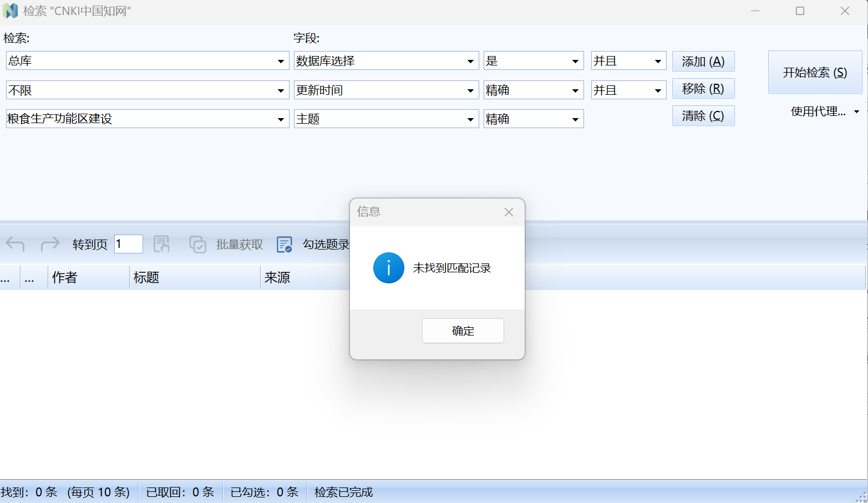The image size is (868, 503).
Task: Click the 未找到匹配记录 message text
Action: click(452, 268)
